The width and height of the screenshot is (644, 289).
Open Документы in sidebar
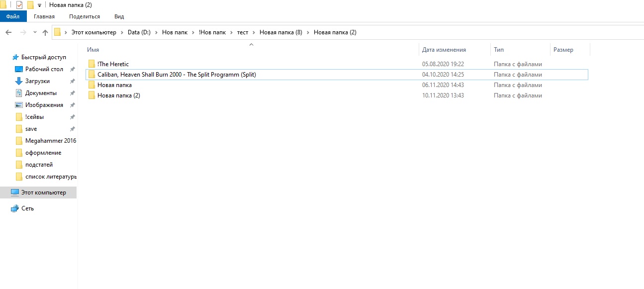point(41,93)
